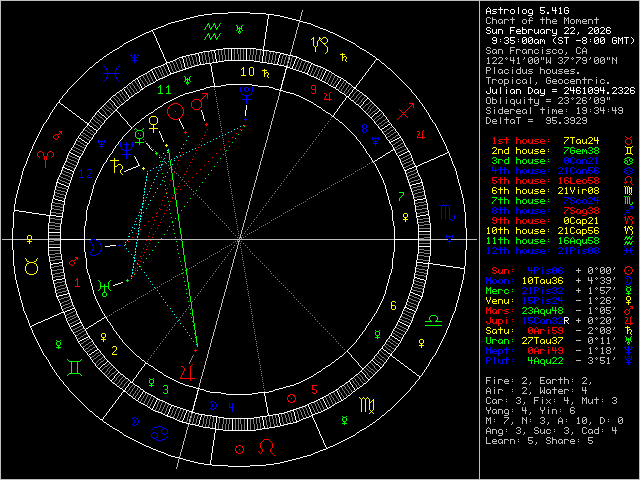Click the 'Chart of the Moment' line
640x480 pixels.
click(x=542, y=21)
